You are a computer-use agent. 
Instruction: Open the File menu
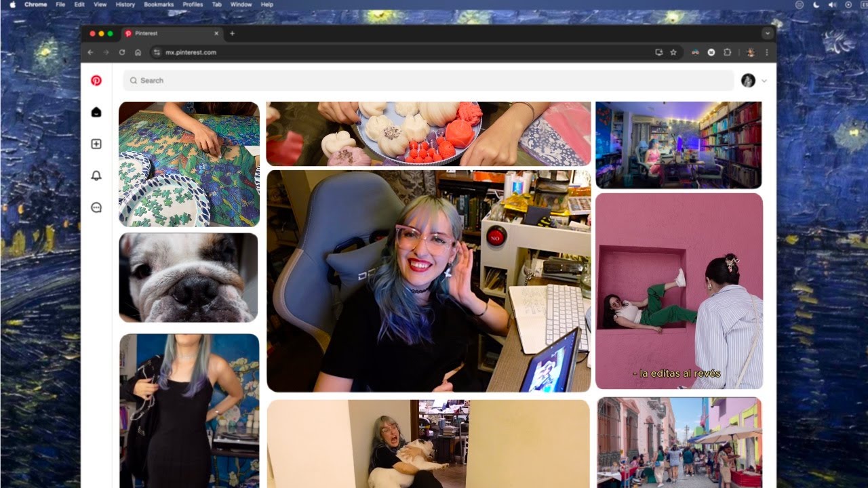(60, 4)
